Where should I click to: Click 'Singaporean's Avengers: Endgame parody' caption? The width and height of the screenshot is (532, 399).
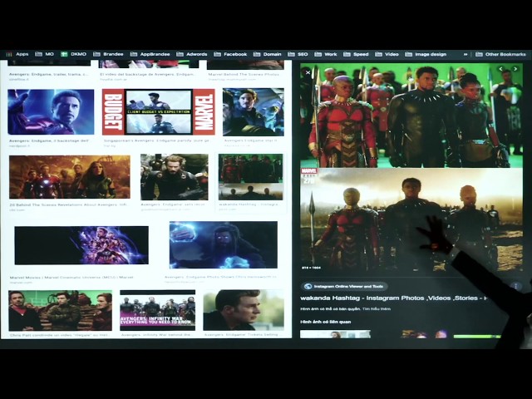(156, 140)
